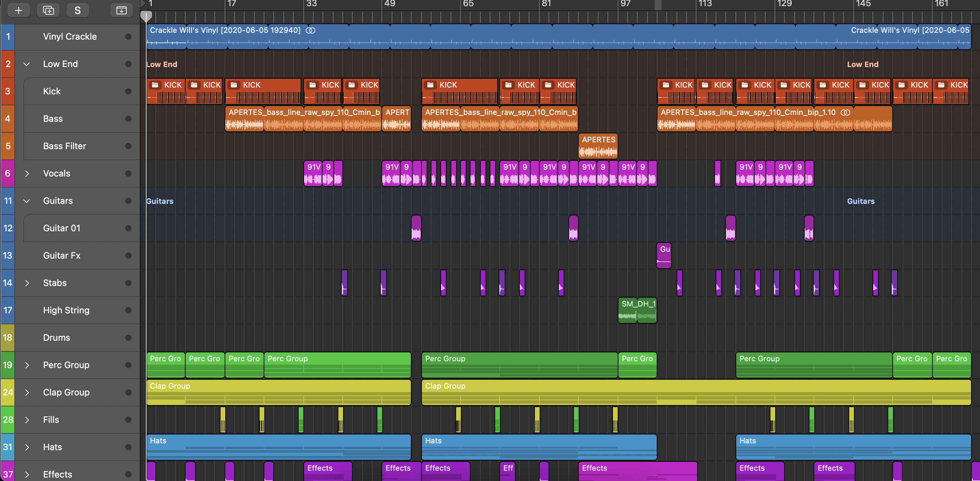
Task: Click the Low End folder label at left
Action: pyautogui.click(x=162, y=64)
